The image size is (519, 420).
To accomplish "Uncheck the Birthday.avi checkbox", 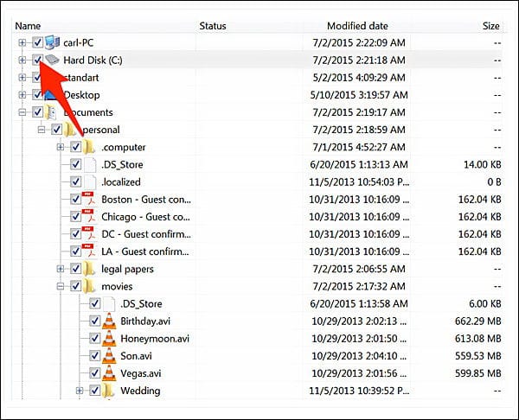I will [95, 321].
